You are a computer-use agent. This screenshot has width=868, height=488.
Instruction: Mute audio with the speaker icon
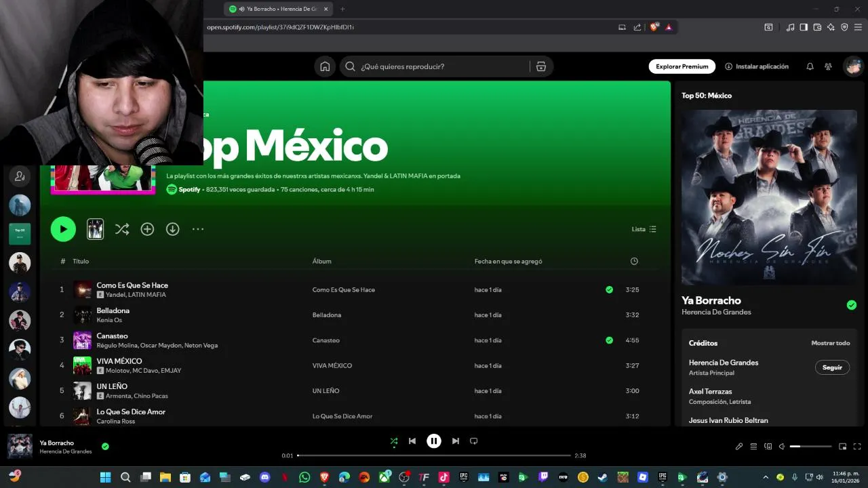coord(782,447)
